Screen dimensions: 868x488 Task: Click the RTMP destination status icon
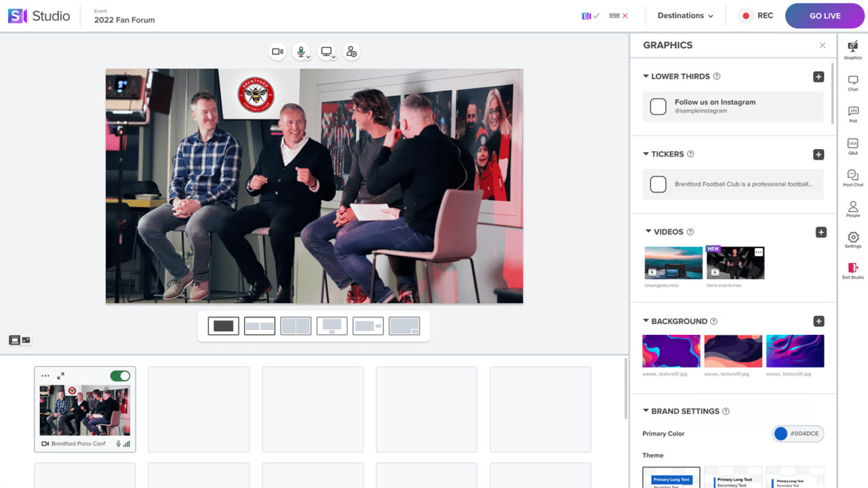[x=618, y=16]
